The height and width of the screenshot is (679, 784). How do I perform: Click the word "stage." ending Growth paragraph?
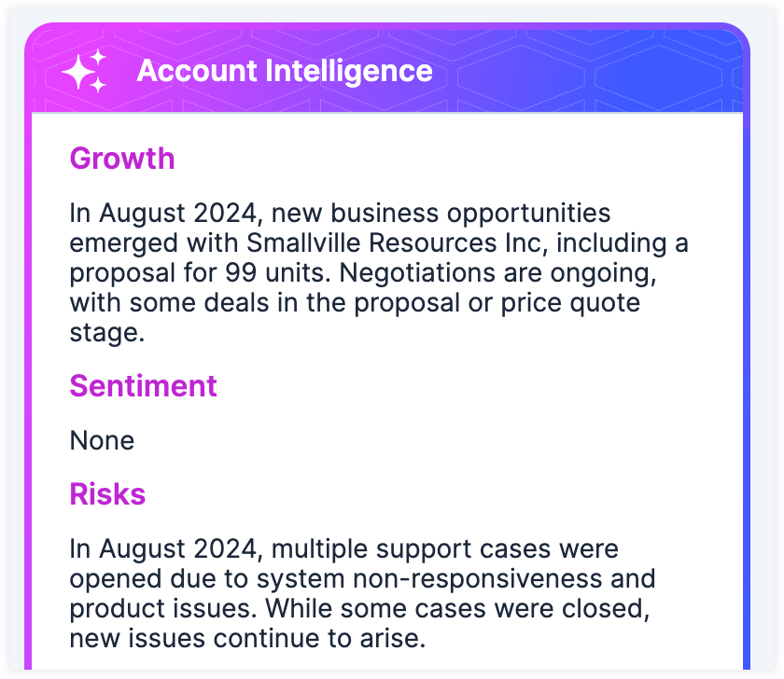[107, 334]
